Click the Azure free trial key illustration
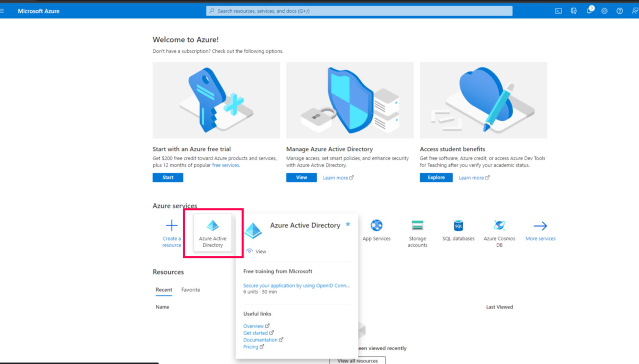This screenshot has height=364, width=639. (x=216, y=100)
